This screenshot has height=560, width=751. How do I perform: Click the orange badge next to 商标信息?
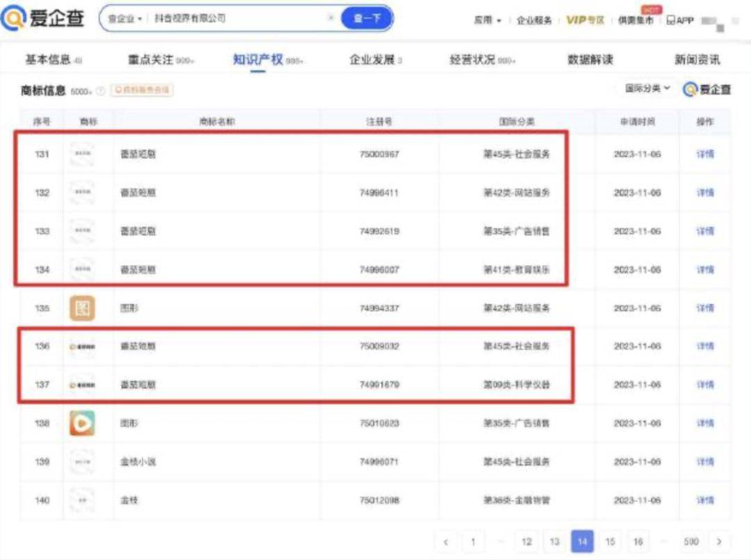(142, 90)
